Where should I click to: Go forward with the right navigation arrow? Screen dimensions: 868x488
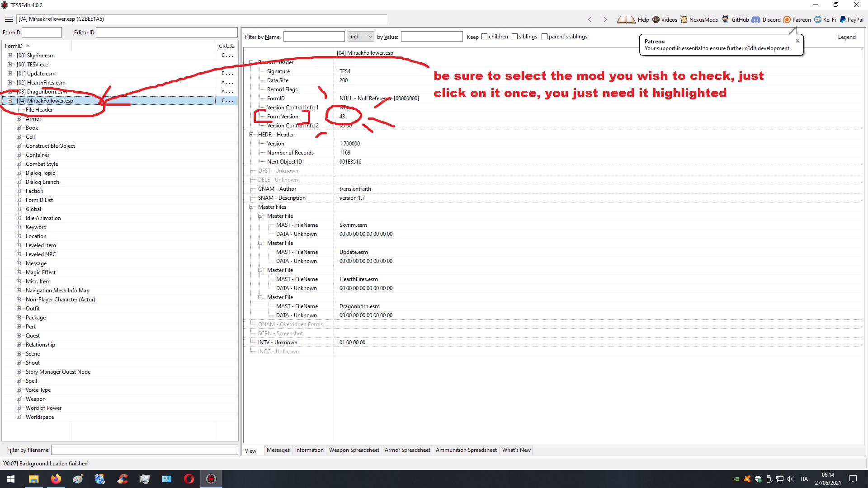[x=605, y=19]
